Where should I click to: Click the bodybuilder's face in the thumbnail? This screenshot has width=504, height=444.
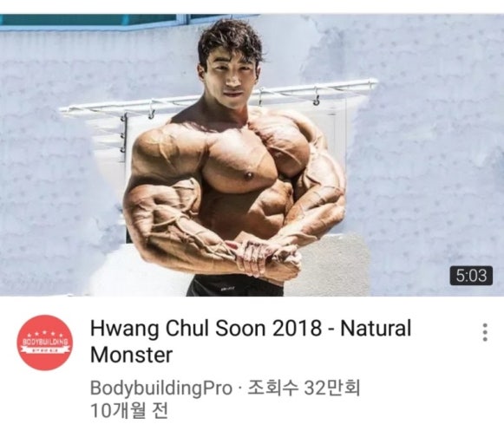tap(230, 75)
